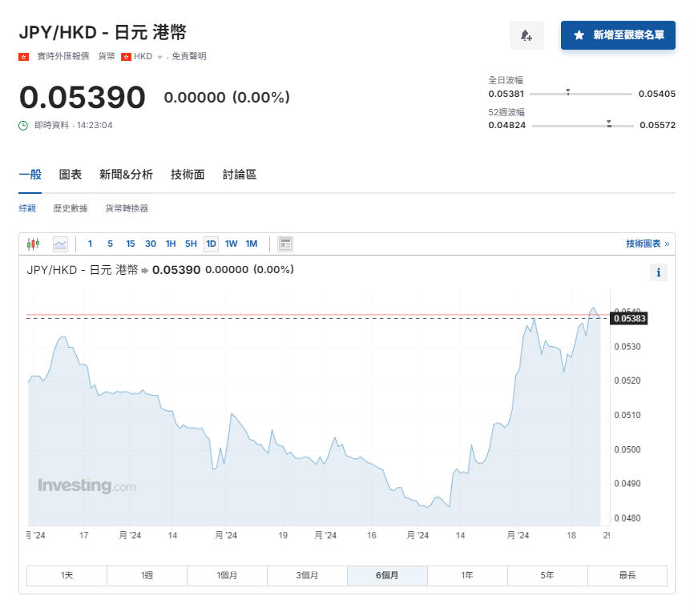Select the 1D timeframe toggle

coord(210,244)
